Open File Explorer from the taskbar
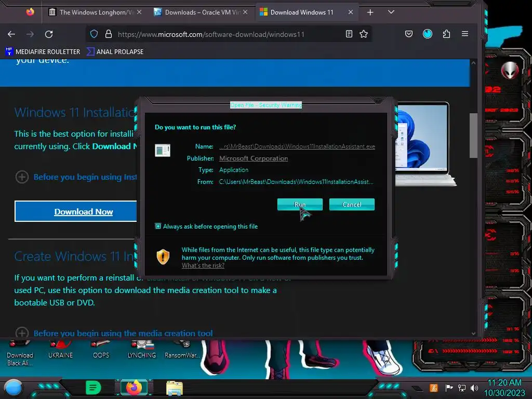This screenshot has width=532, height=399. [x=175, y=388]
